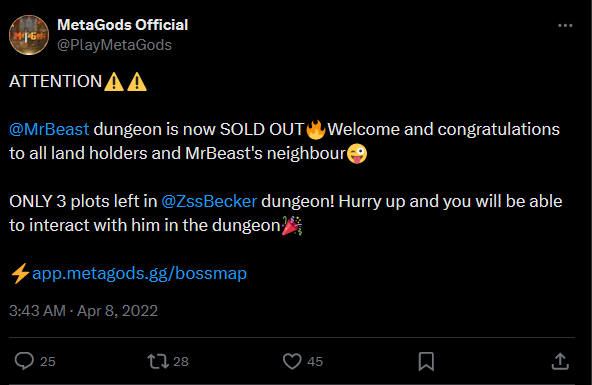Click the 3:43 AM · Apr 8, 2022 timestamp
Image resolution: width=592 pixels, height=385 pixels.
[83, 311]
